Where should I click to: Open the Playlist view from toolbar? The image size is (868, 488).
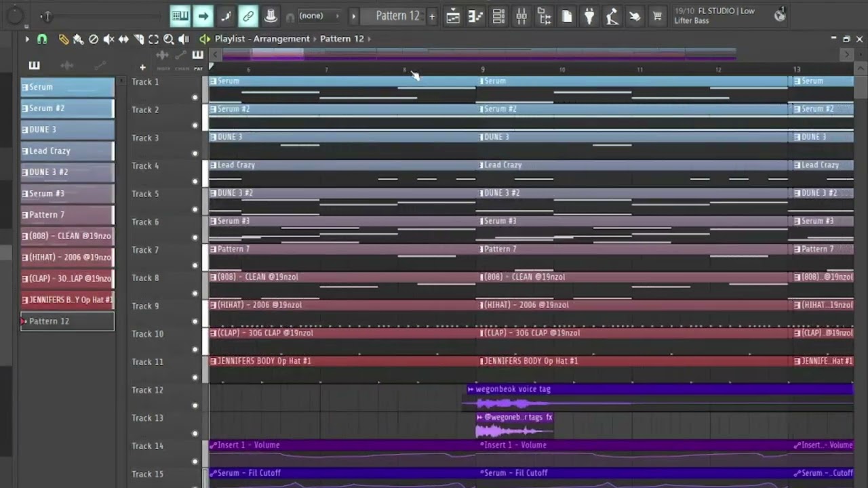[x=453, y=16]
